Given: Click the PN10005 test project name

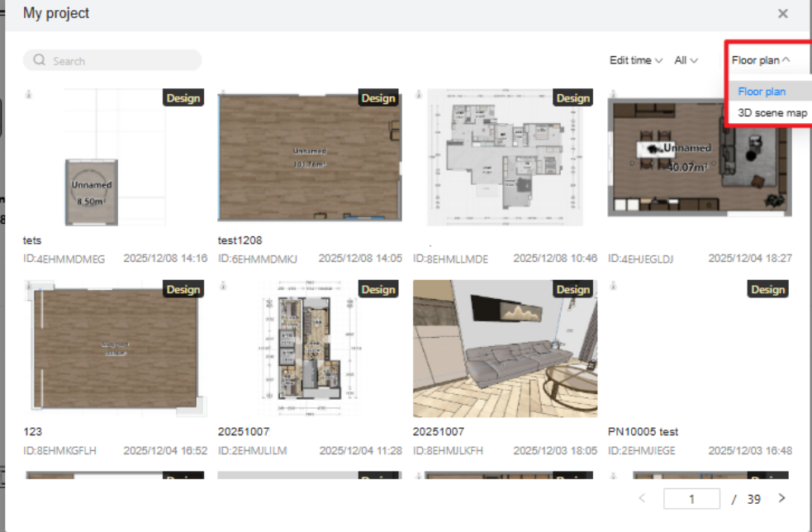Looking at the screenshot, I should [643, 432].
